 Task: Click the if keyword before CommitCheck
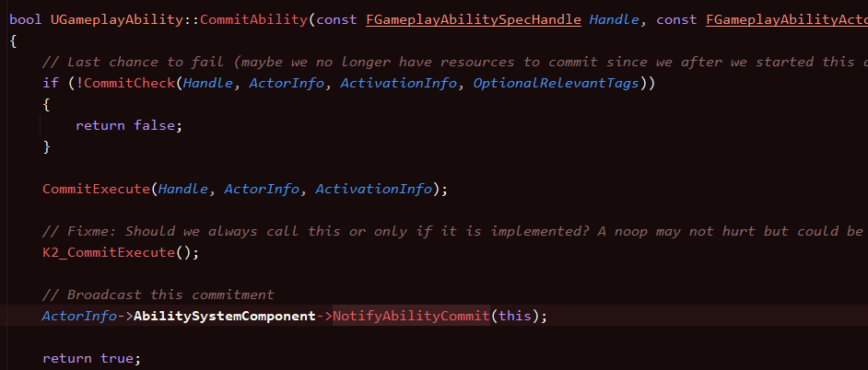tap(51, 84)
